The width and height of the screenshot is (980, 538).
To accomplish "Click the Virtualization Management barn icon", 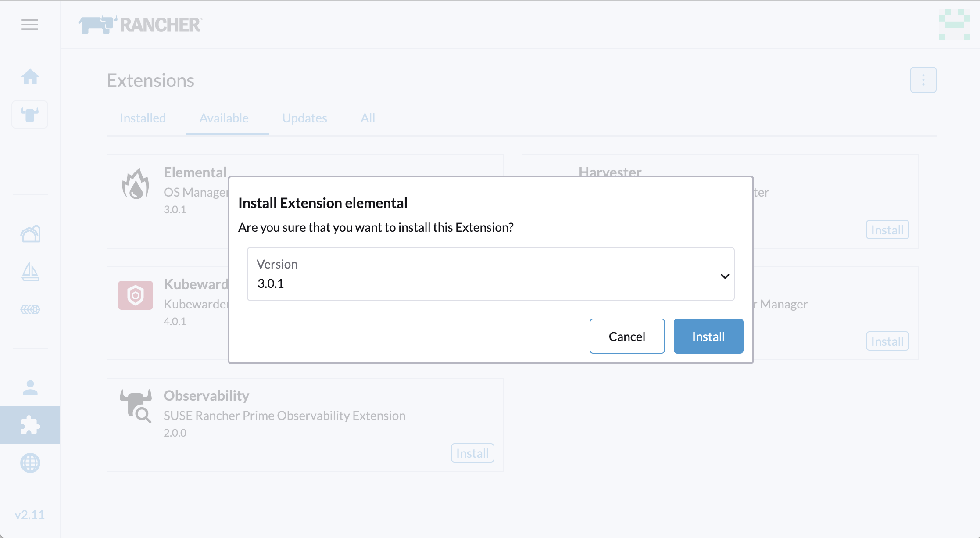I will click(30, 234).
